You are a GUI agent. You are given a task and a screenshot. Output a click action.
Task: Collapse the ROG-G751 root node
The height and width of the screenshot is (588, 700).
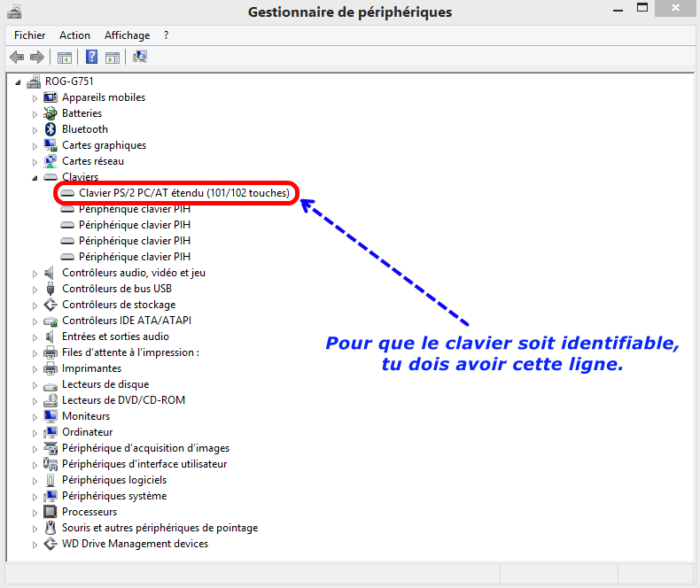pyautogui.click(x=19, y=81)
